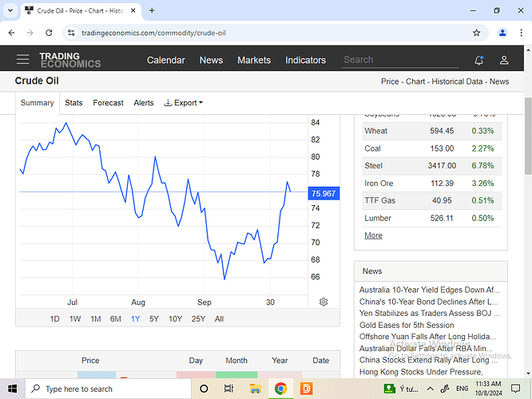The width and height of the screenshot is (532, 399).
Task: Open the Indicators menu
Action: (305, 60)
